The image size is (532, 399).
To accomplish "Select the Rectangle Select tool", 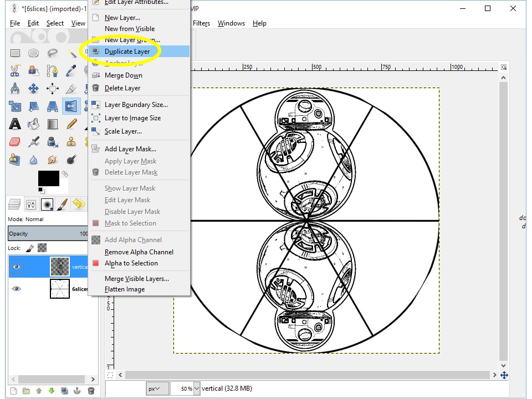I will coord(15,53).
